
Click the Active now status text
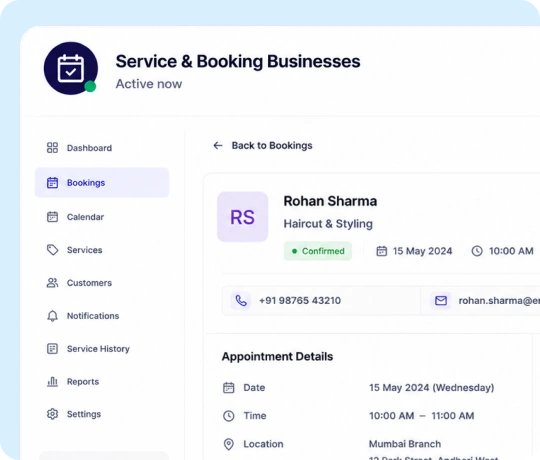[149, 84]
